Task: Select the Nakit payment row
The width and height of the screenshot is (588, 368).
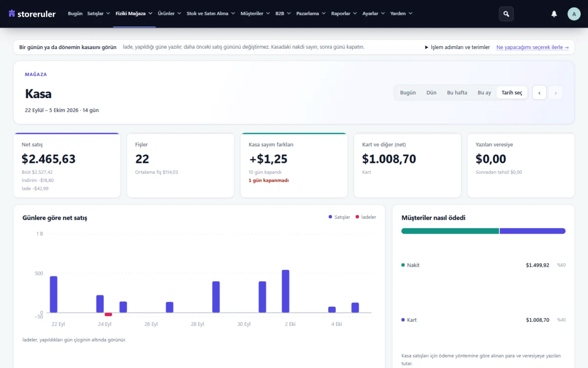Action: (x=483, y=265)
